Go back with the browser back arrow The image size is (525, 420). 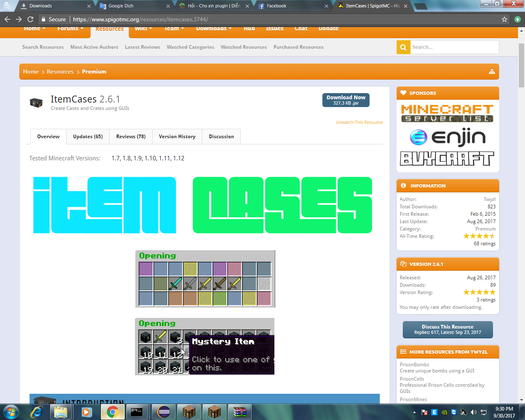tap(7, 19)
